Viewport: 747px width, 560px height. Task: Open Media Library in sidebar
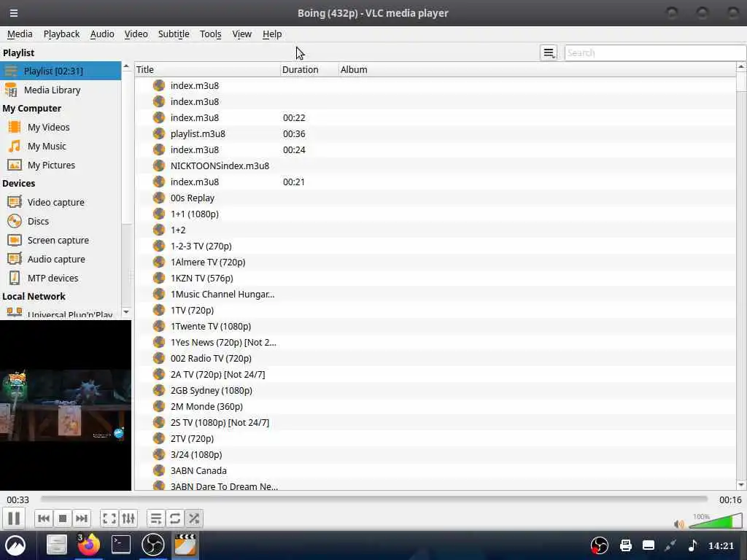click(61, 90)
